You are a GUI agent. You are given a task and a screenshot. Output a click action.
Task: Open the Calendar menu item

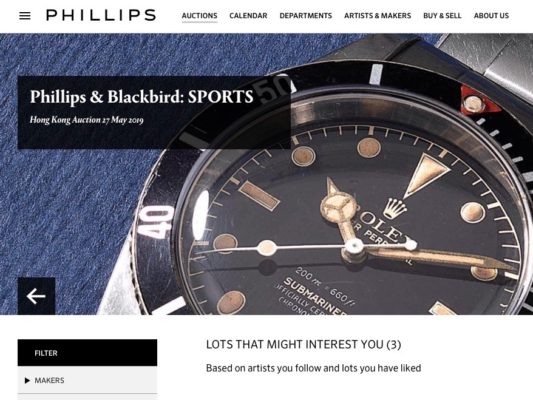tap(248, 16)
